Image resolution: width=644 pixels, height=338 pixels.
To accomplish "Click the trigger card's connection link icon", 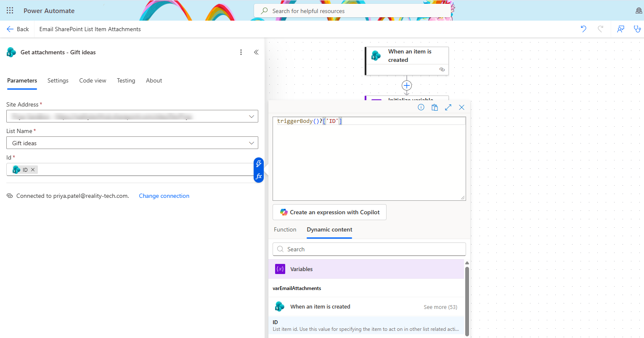I will click(x=442, y=69).
